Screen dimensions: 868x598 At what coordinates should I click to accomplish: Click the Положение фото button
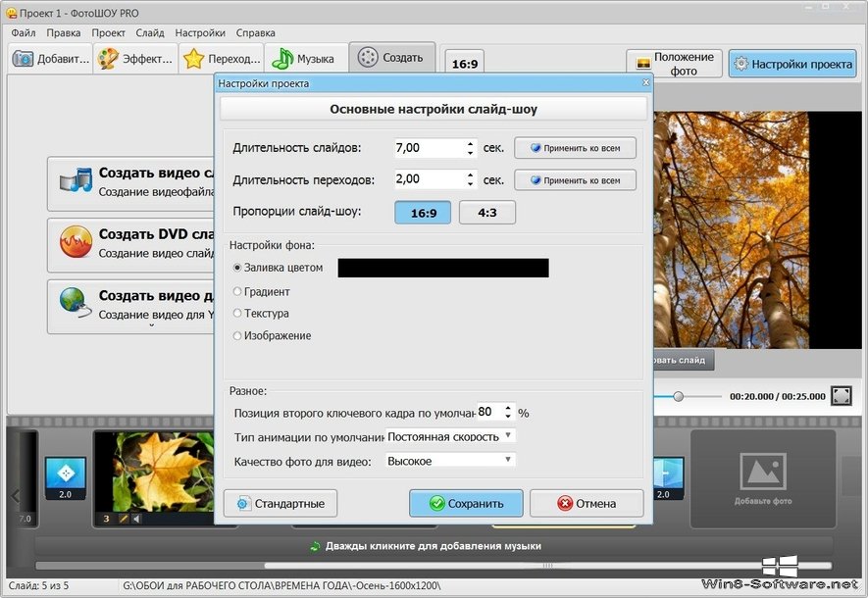click(x=674, y=64)
